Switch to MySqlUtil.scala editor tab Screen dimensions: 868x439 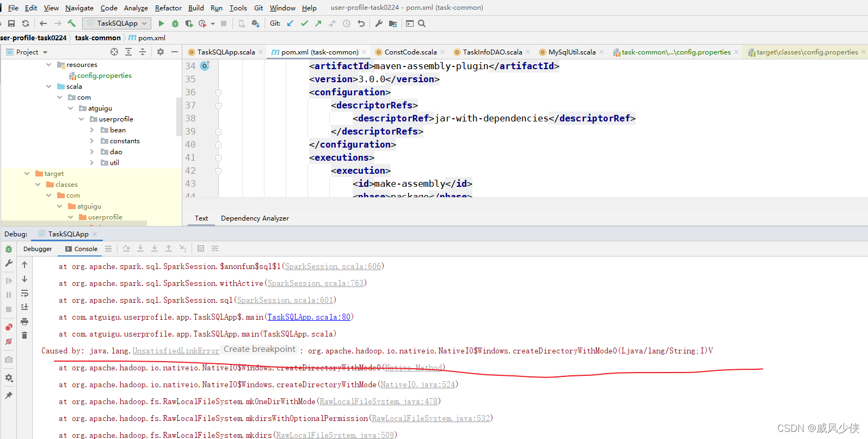click(571, 52)
